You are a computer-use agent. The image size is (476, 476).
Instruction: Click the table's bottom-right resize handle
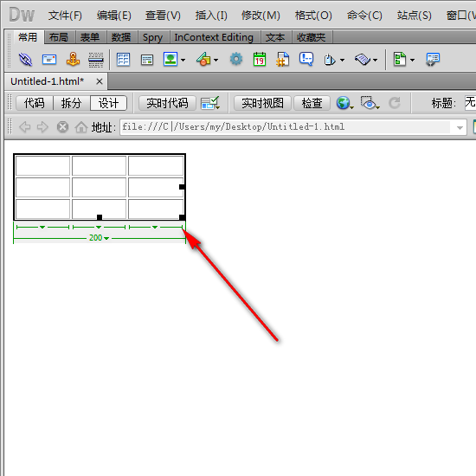point(182,217)
